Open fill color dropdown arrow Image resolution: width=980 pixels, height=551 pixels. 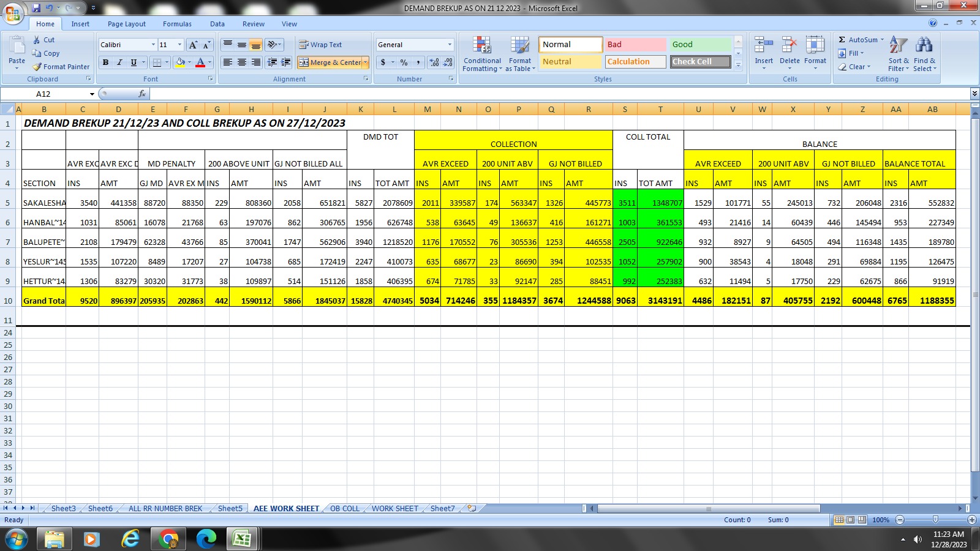[189, 62]
